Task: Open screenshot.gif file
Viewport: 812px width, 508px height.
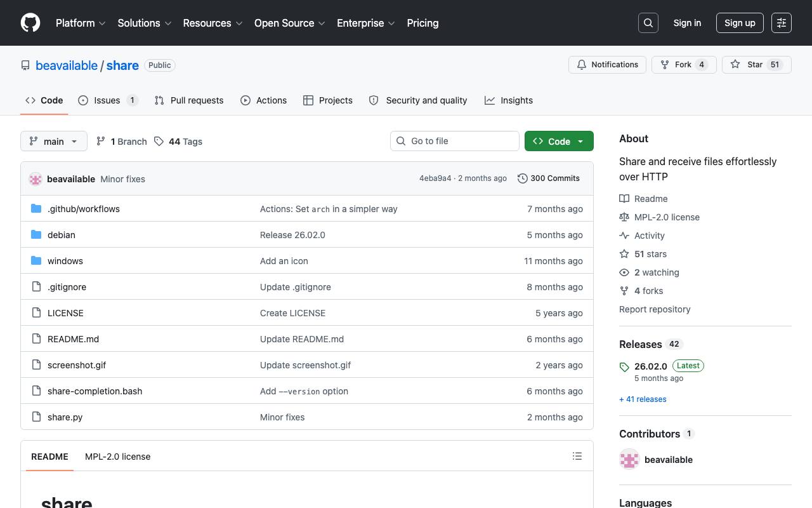Action: click(x=77, y=365)
